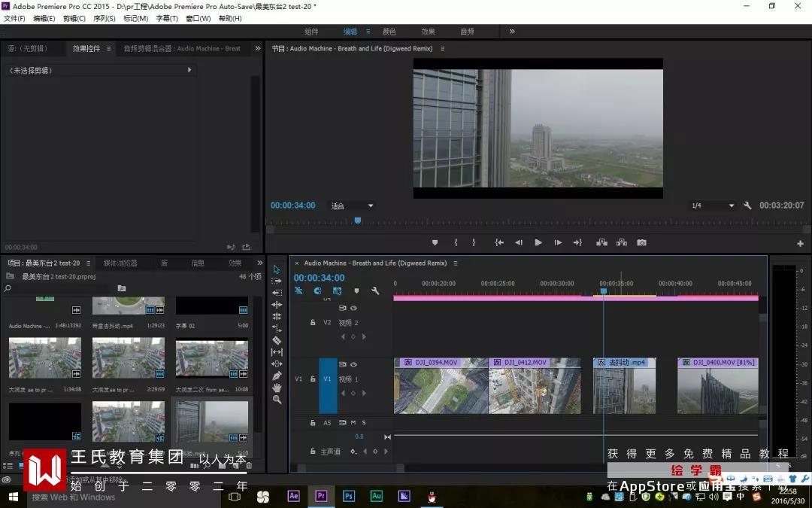This screenshot has width=812, height=508.
Task: Select the Razor tool in the tools panel
Action: 277,340
